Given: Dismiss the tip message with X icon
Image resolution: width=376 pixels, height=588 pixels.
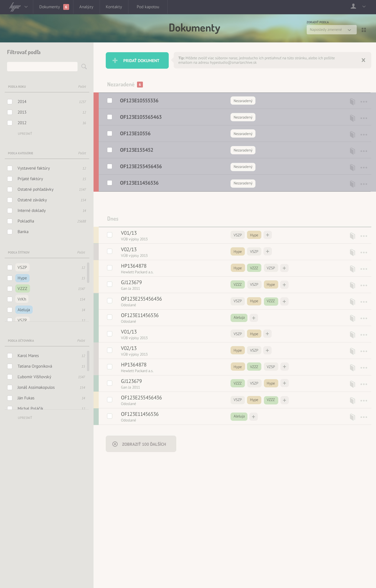Looking at the screenshot, I should click(363, 60).
